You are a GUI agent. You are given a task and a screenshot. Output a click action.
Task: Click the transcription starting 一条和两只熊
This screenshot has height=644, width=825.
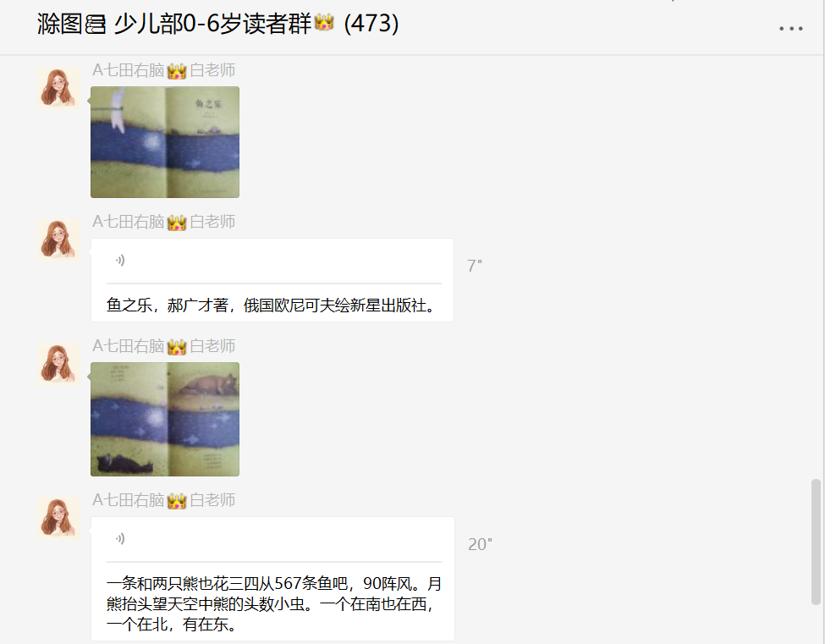pyautogui.click(x=273, y=603)
